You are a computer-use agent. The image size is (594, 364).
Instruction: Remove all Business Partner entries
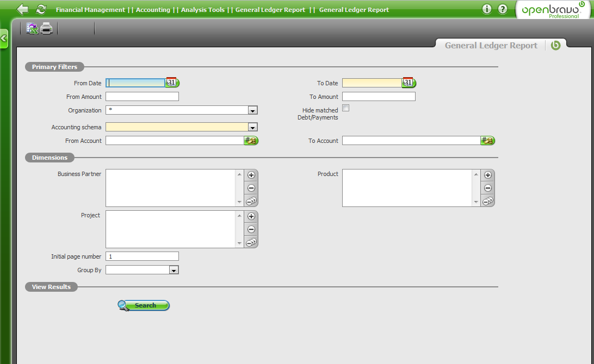pos(251,201)
